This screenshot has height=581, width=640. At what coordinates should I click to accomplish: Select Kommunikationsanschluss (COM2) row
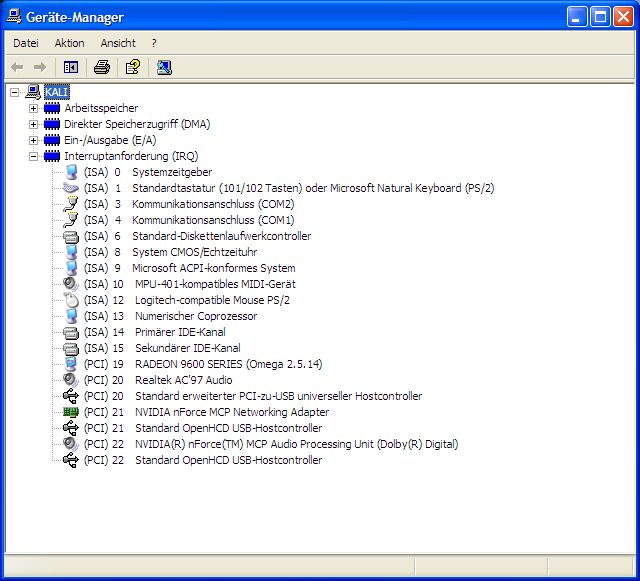[x=189, y=204]
